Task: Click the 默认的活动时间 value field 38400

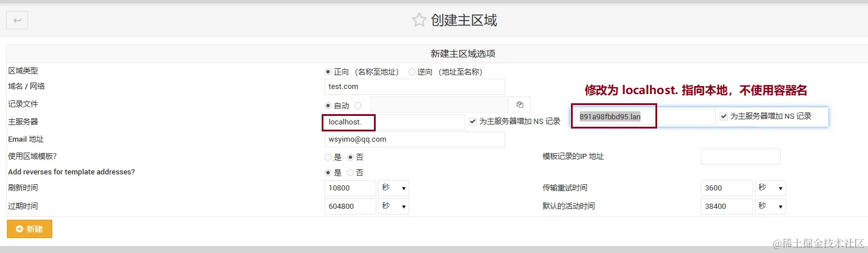Action: click(x=727, y=207)
